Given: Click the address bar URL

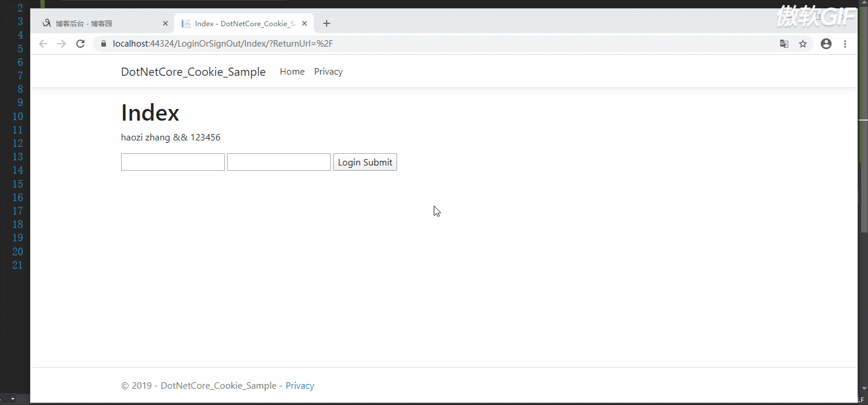Looking at the screenshot, I should [x=223, y=44].
